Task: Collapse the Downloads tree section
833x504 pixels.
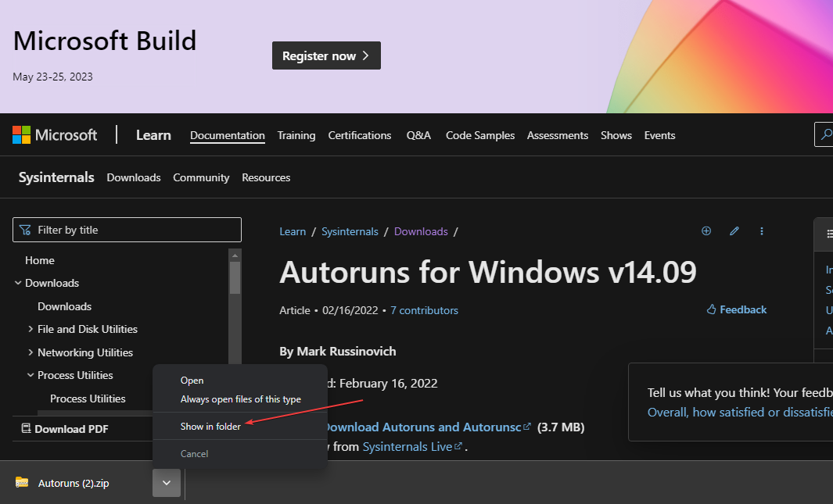Action: point(18,283)
